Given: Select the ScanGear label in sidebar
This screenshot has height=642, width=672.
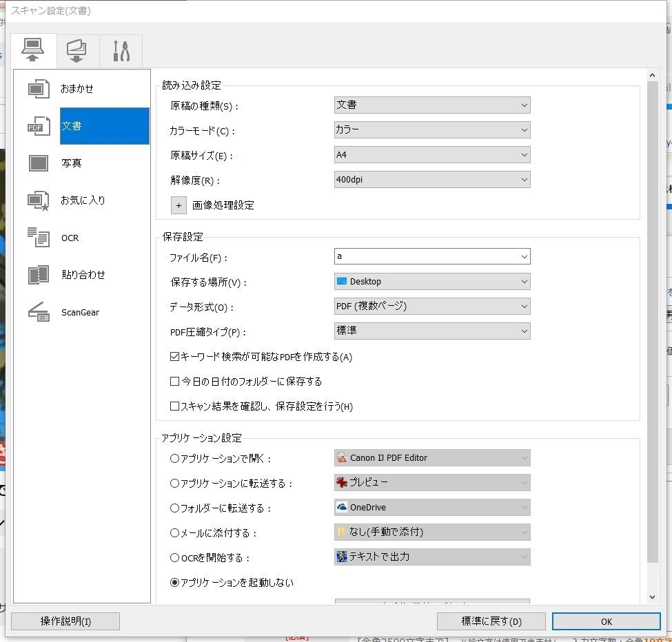Looking at the screenshot, I should [x=80, y=312].
